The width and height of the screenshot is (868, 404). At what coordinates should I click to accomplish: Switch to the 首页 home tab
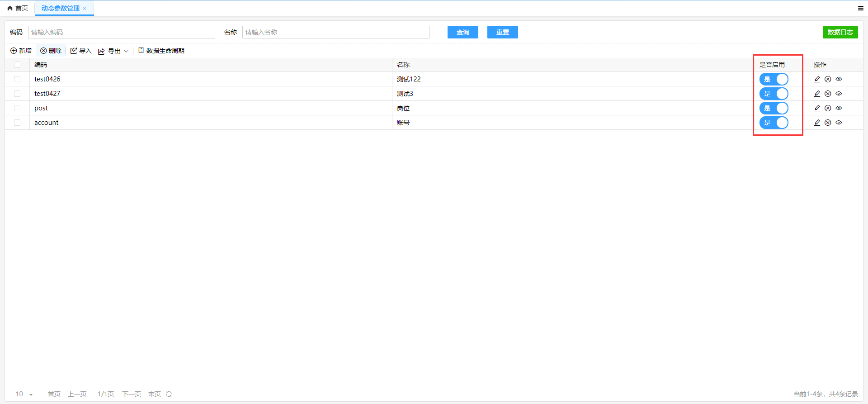[x=18, y=8]
